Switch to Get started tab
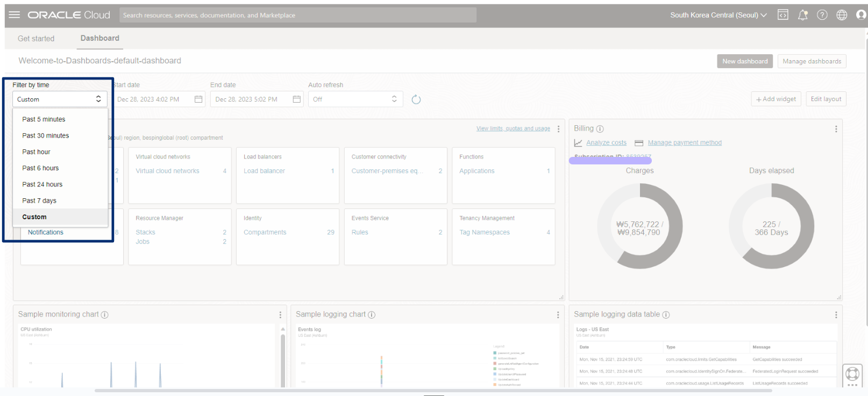Screen dimensions: 868x396 36,39
